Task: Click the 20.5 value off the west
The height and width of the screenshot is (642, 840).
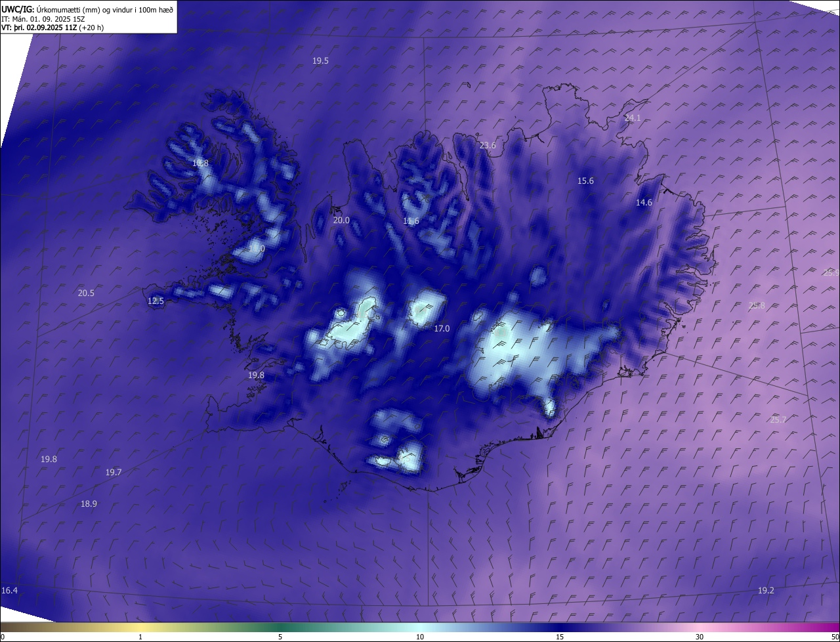Action: point(86,293)
